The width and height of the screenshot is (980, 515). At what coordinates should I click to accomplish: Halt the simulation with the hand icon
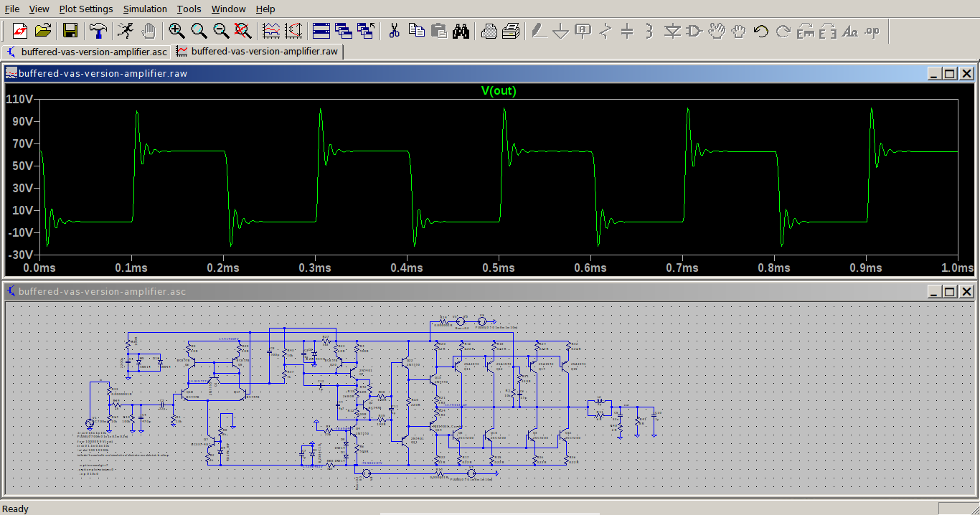click(149, 31)
